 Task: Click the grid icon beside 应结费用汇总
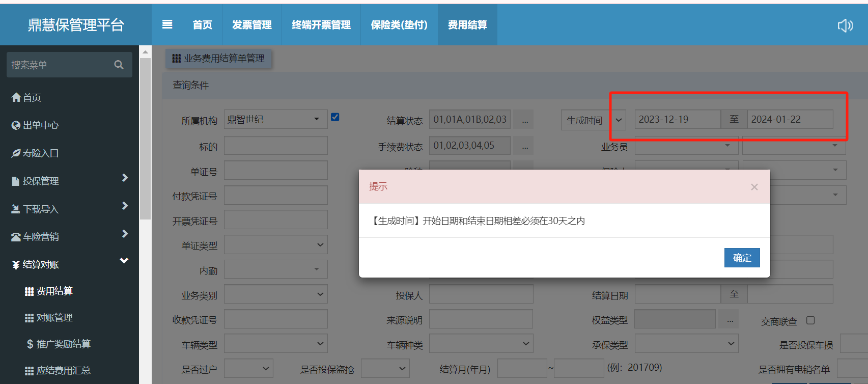[30, 371]
